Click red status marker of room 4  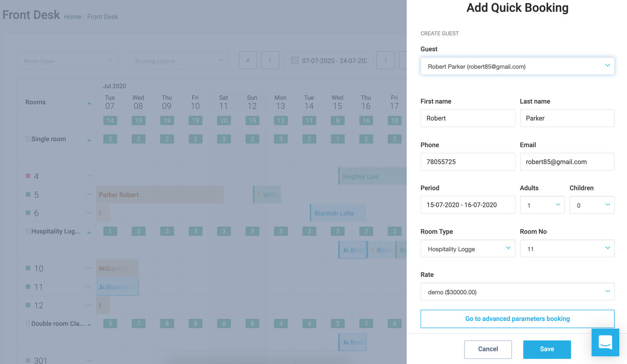pyautogui.click(x=28, y=176)
